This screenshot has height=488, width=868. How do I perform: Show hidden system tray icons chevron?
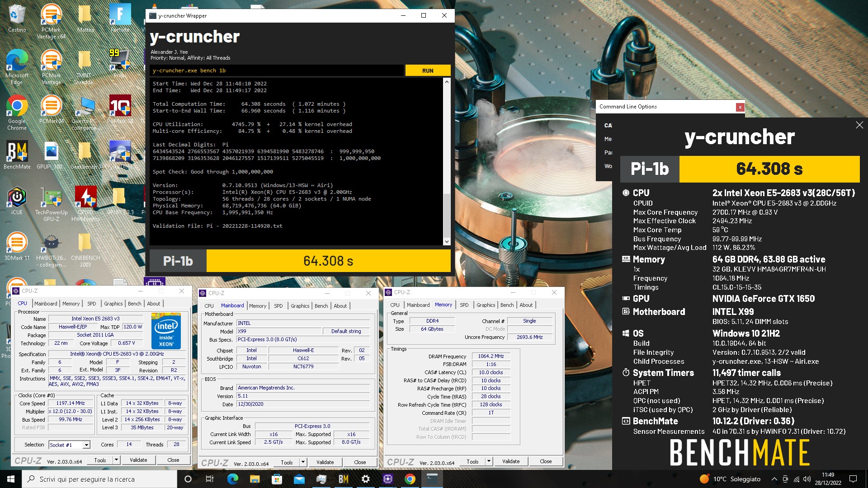pos(774,479)
